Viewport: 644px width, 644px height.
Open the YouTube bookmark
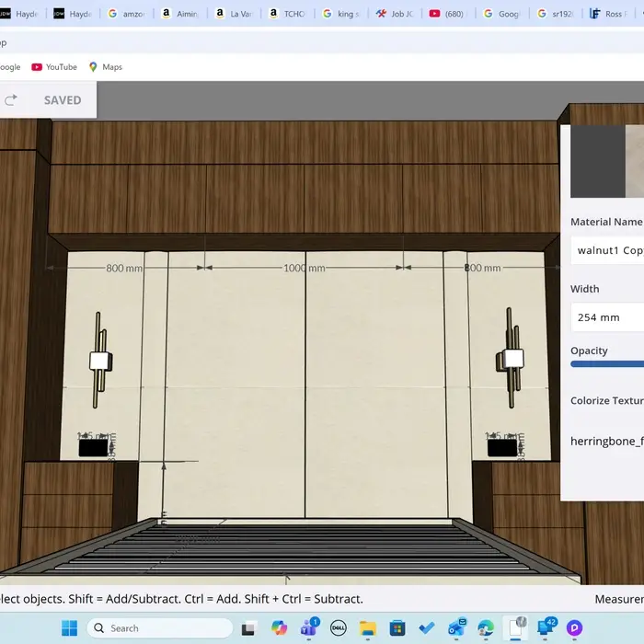click(54, 67)
